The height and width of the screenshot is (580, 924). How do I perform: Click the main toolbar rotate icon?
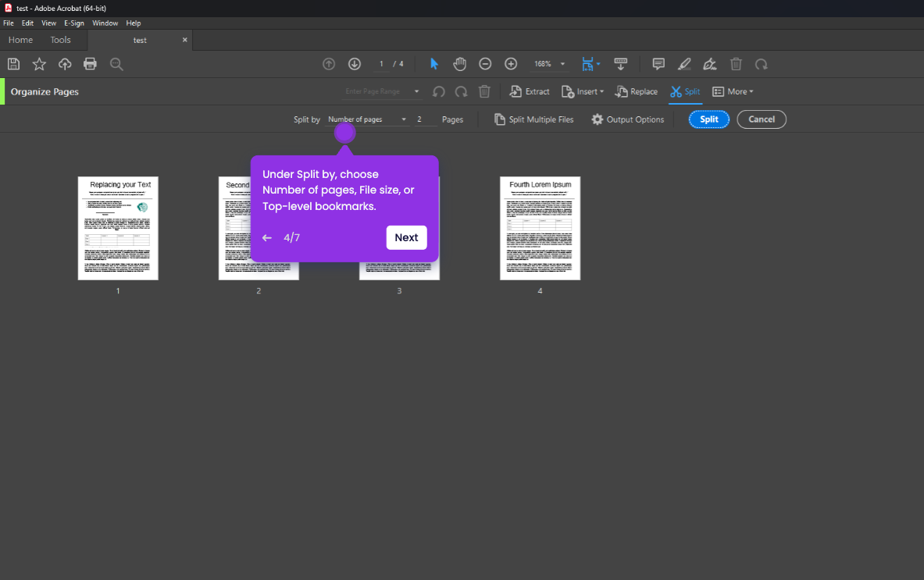(762, 64)
